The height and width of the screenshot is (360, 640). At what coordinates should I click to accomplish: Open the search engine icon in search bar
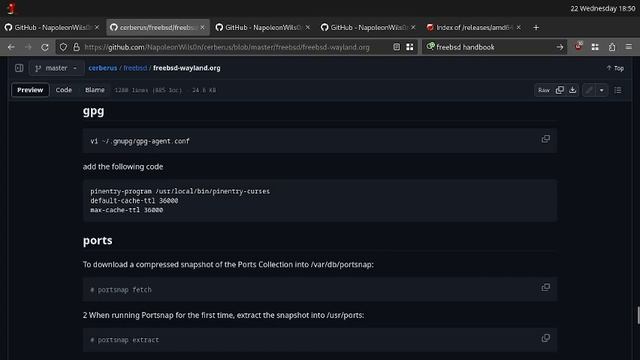(x=430, y=47)
